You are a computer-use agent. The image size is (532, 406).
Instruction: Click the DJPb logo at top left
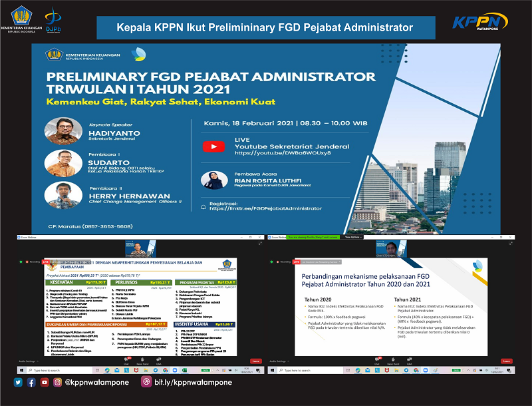(53, 20)
